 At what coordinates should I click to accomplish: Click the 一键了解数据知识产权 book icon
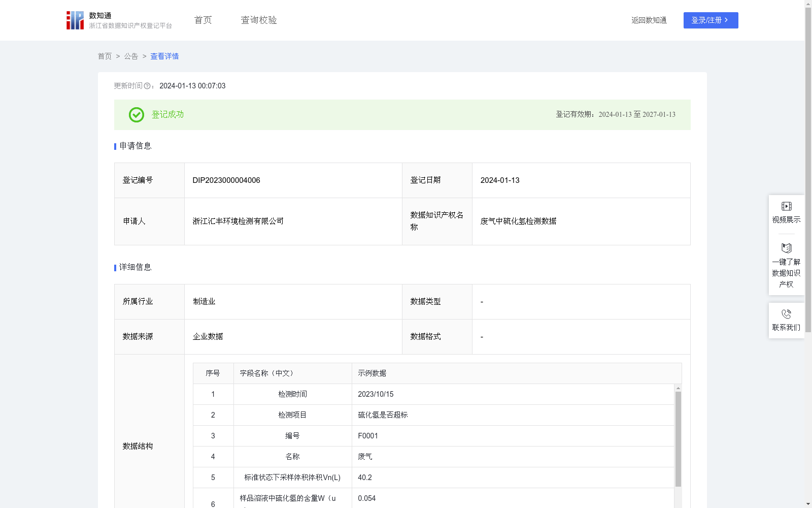coord(786,248)
